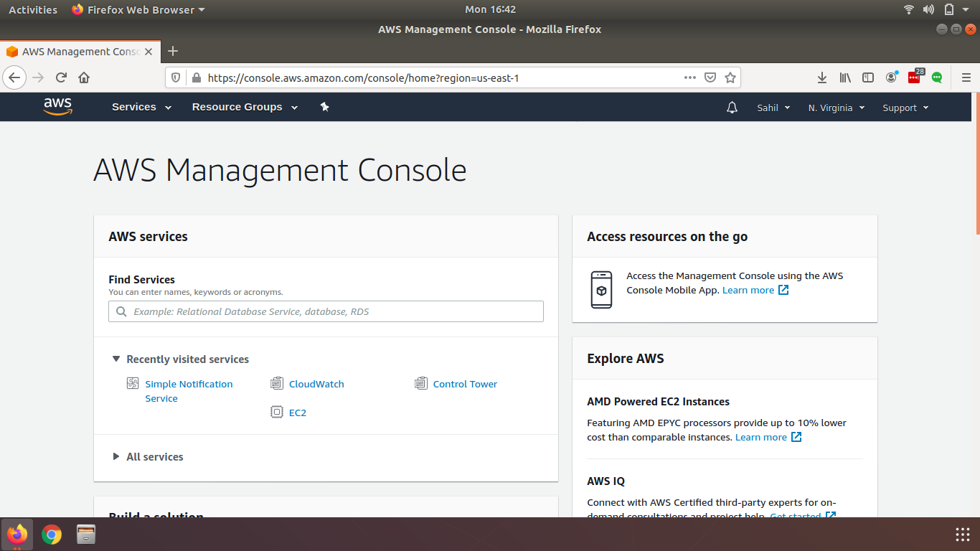980x551 pixels.
Task: Click the pin shortcut icon in AWS navbar
Action: 325,107
